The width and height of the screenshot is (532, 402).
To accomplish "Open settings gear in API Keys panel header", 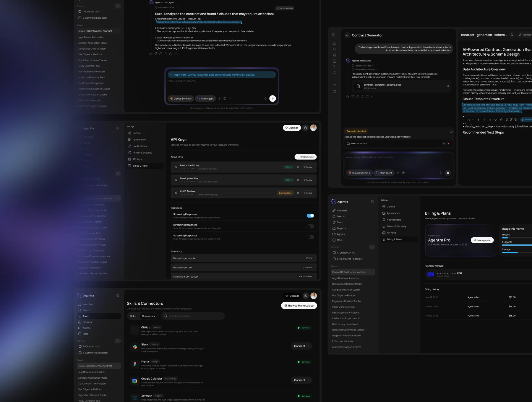I will (x=306, y=128).
